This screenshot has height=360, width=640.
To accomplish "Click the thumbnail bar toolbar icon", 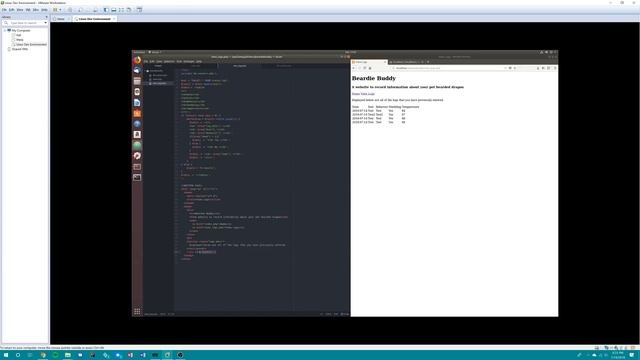I will click(113, 10).
